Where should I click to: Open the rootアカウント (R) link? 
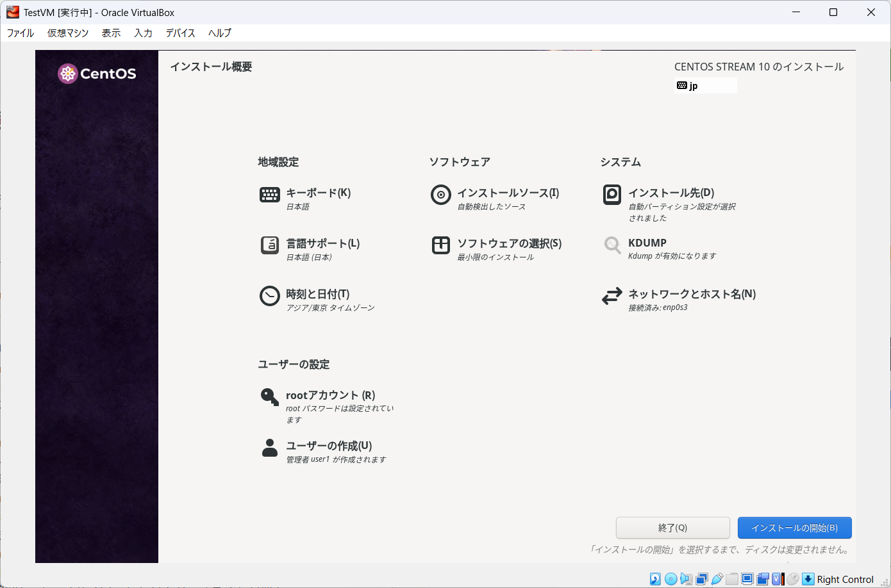click(x=331, y=395)
